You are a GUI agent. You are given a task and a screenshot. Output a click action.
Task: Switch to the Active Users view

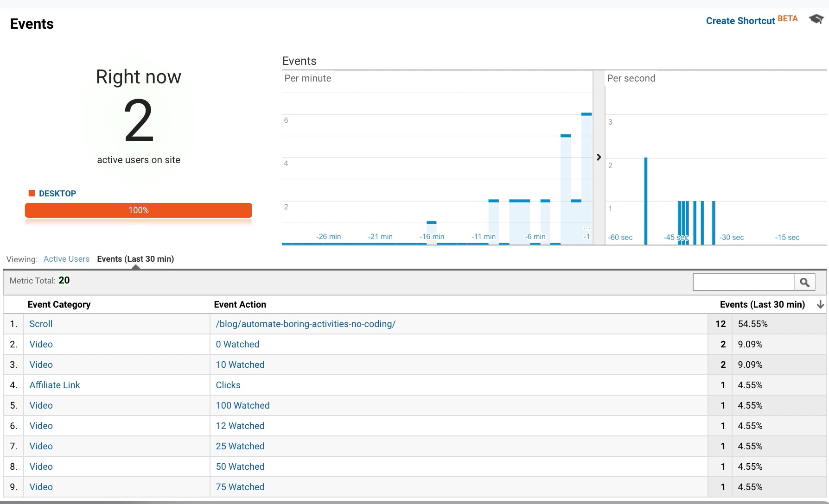pyautogui.click(x=66, y=259)
